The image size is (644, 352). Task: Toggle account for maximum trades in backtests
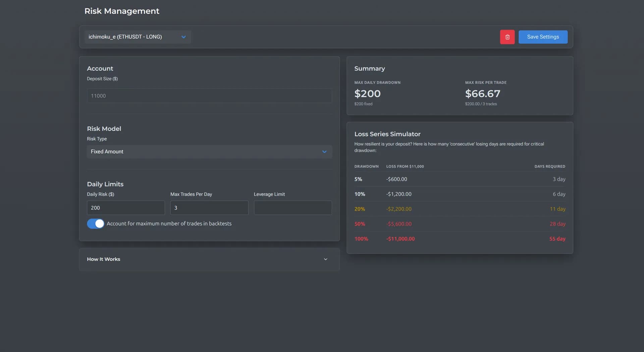(96, 224)
